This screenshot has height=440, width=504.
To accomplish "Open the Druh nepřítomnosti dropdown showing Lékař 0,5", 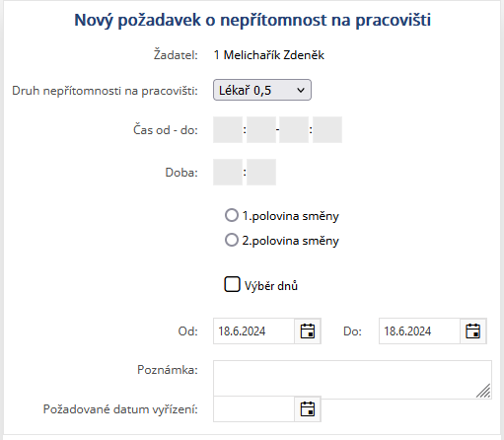I will pyautogui.click(x=262, y=90).
